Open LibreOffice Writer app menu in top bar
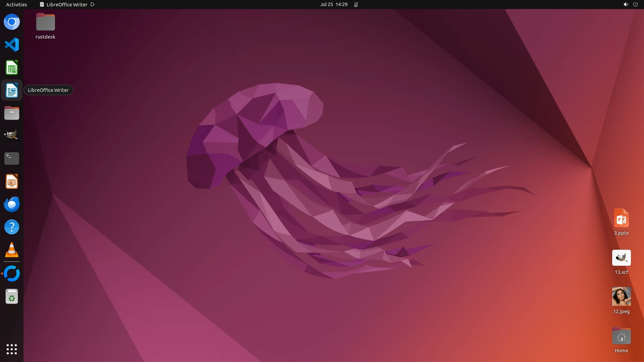 tap(67, 4)
